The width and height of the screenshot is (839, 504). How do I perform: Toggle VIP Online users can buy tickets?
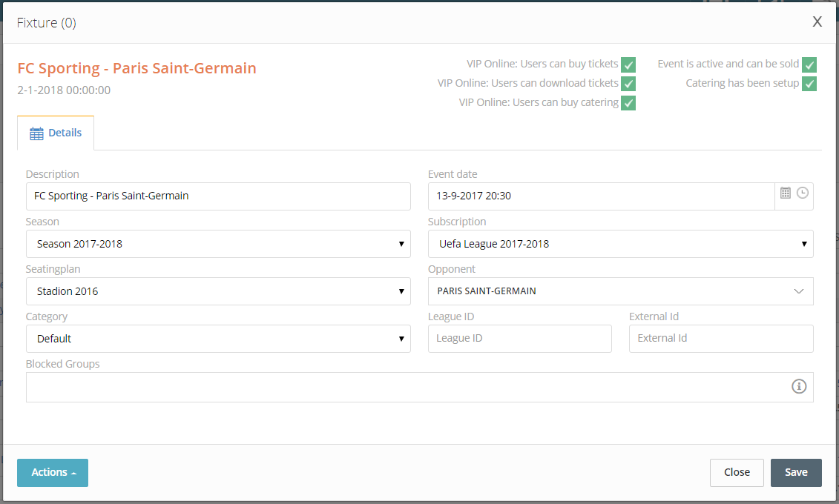[628, 64]
